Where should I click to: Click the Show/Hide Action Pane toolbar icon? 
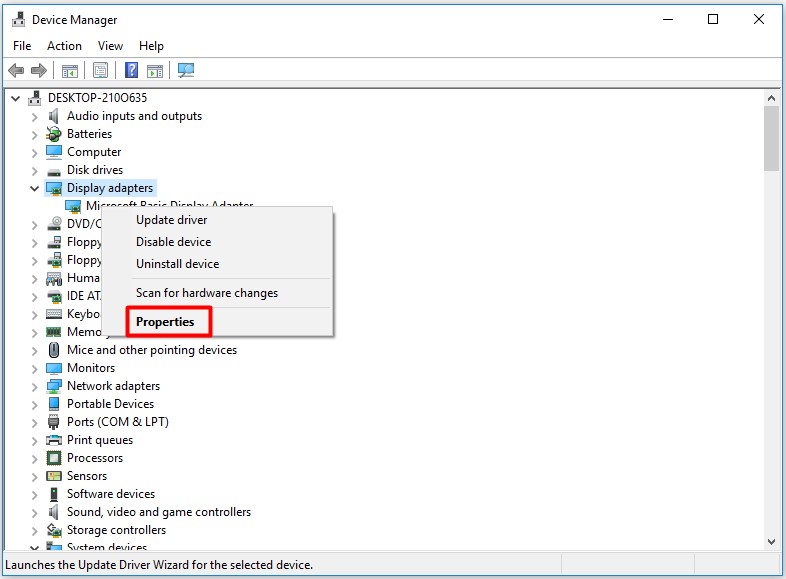155,71
